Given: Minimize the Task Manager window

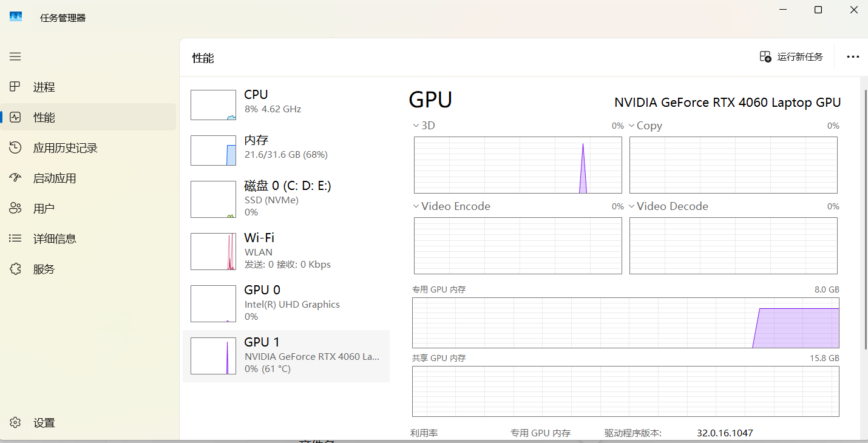Looking at the screenshot, I should [783, 10].
